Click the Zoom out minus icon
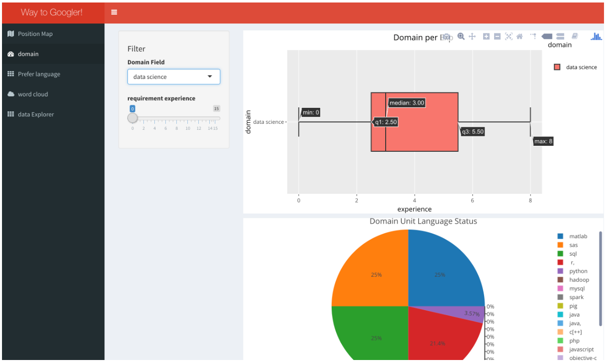The image size is (605, 364). [x=497, y=36]
